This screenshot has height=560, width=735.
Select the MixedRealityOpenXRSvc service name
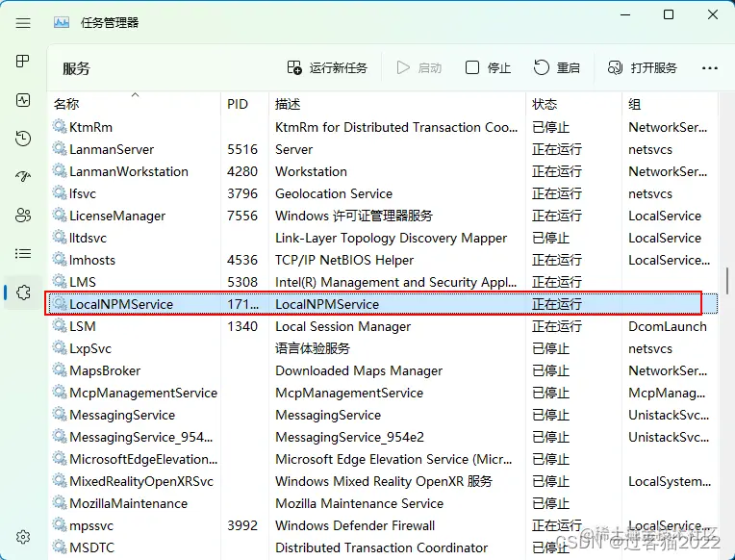click(x=141, y=481)
